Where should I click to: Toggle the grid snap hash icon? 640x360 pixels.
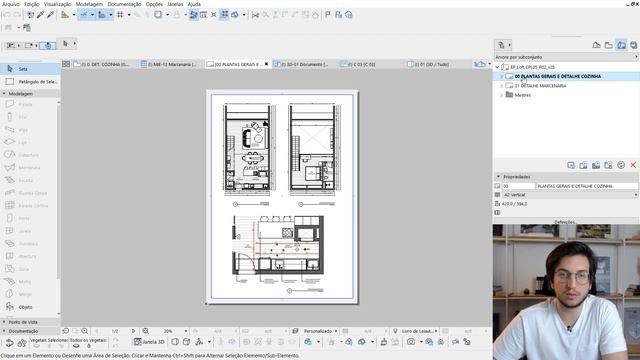point(120,15)
